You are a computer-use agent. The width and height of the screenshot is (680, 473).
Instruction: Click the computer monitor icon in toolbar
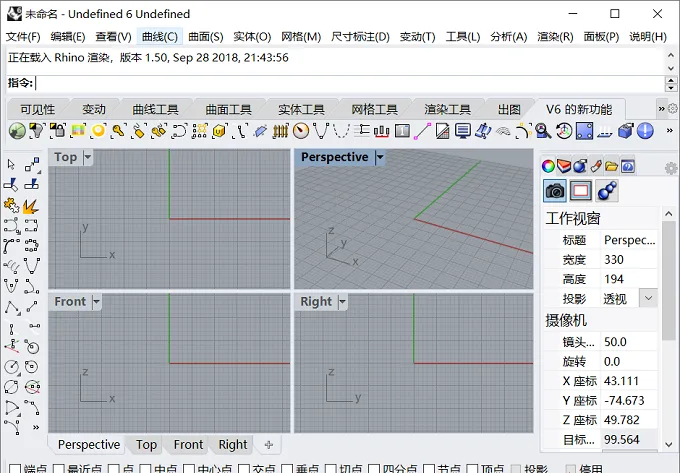(463, 130)
